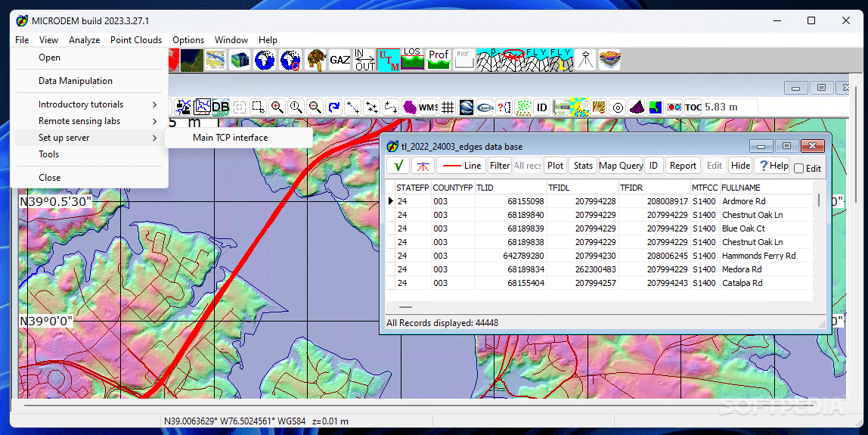Open the Point Clouds menu
The image size is (868, 435).
click(x=136, y=40)
